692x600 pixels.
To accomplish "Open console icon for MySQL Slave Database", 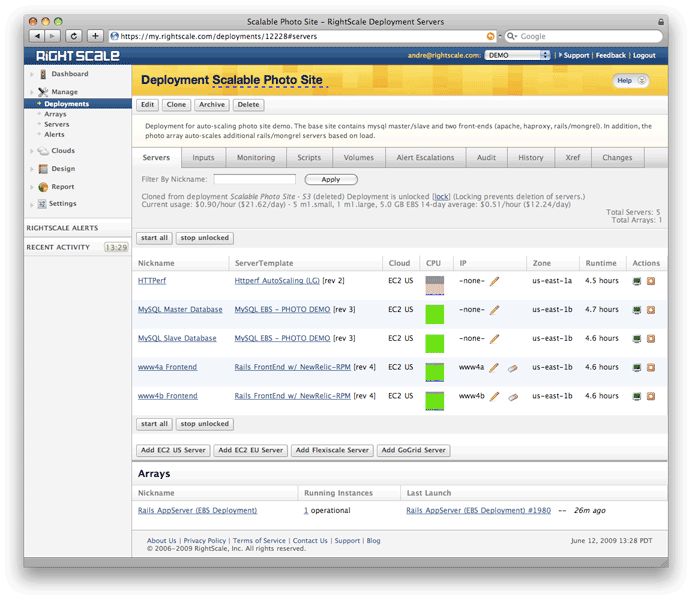I will pos(637,339).
